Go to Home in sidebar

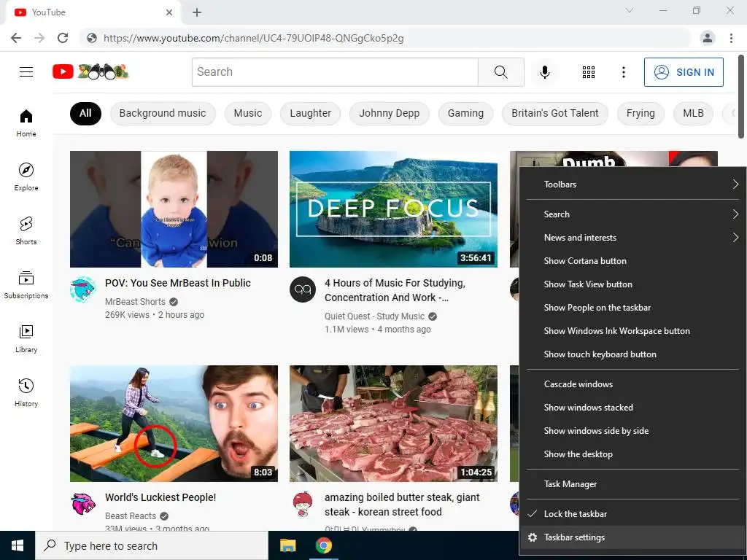click(26, 122)
